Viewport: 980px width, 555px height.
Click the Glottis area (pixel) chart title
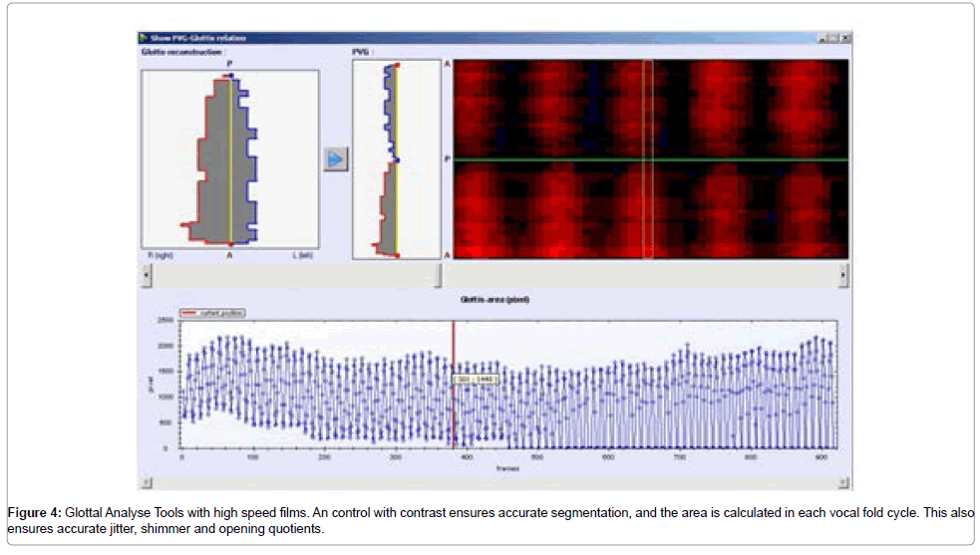click(x=495, y=300)
